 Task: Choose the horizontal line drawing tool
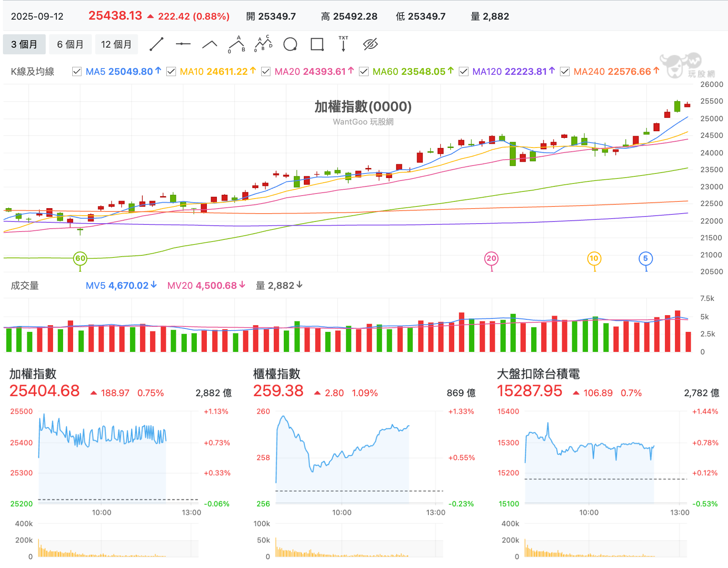coord(183,44)
